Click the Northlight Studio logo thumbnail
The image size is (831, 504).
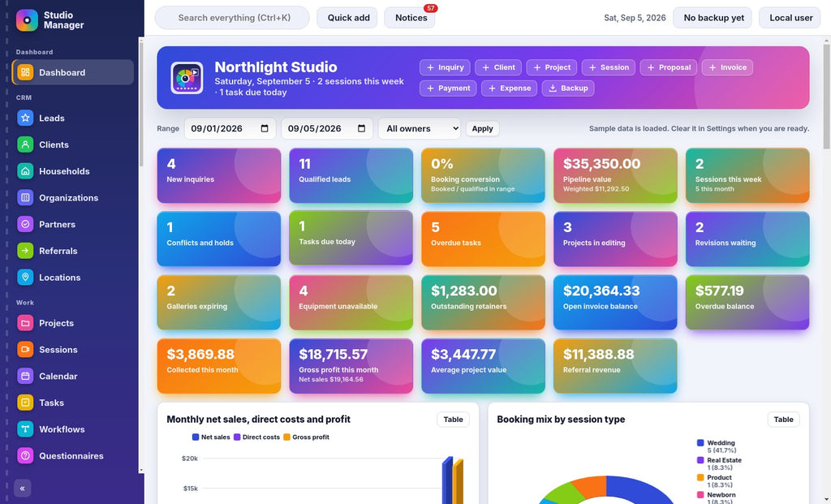[x=187, y=78]
